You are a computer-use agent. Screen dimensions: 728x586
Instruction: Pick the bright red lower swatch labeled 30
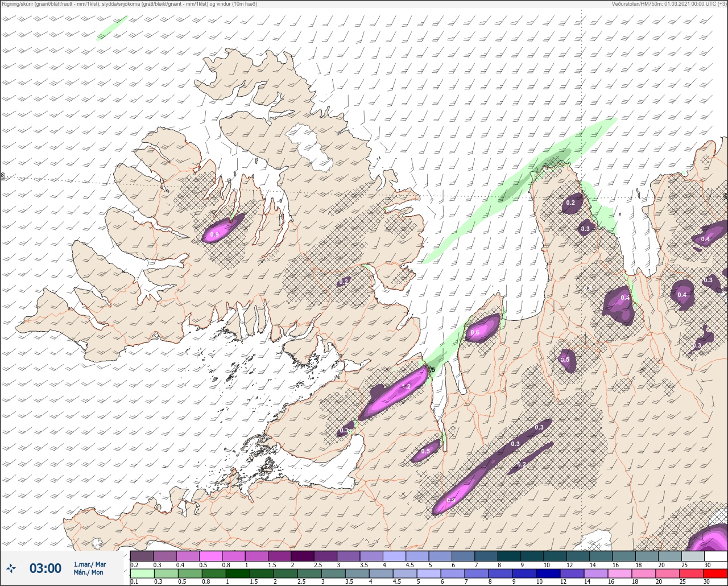(715, 573)
